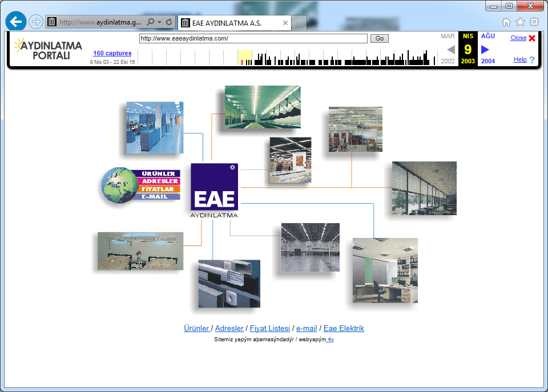Click the blue question mark help icon

(532, 60)
